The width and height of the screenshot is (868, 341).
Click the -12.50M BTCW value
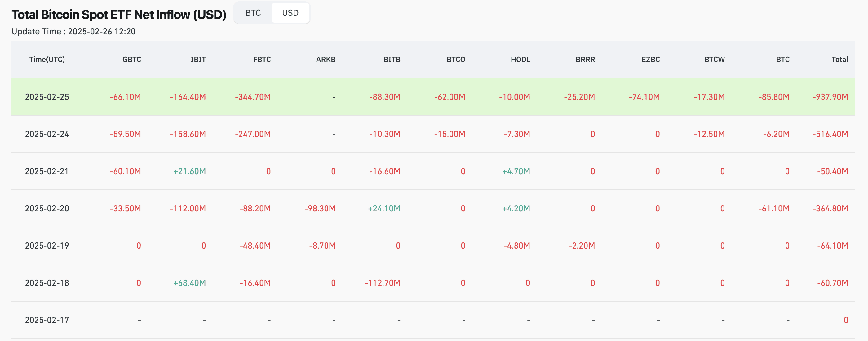click(709, 134)
